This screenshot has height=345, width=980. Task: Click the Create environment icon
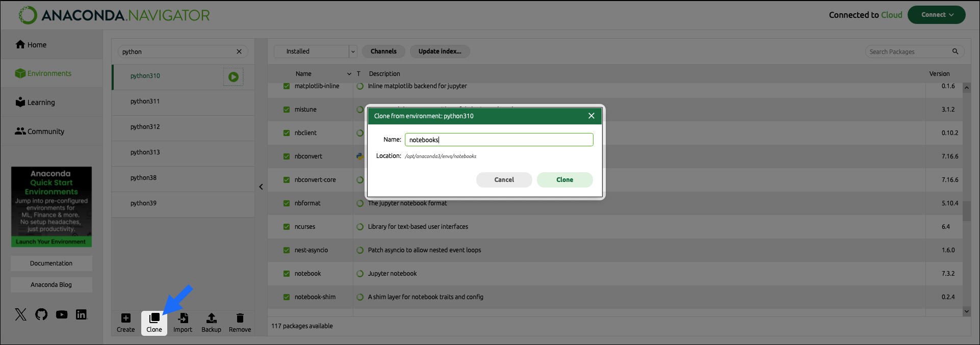click(x=125, y=319)
